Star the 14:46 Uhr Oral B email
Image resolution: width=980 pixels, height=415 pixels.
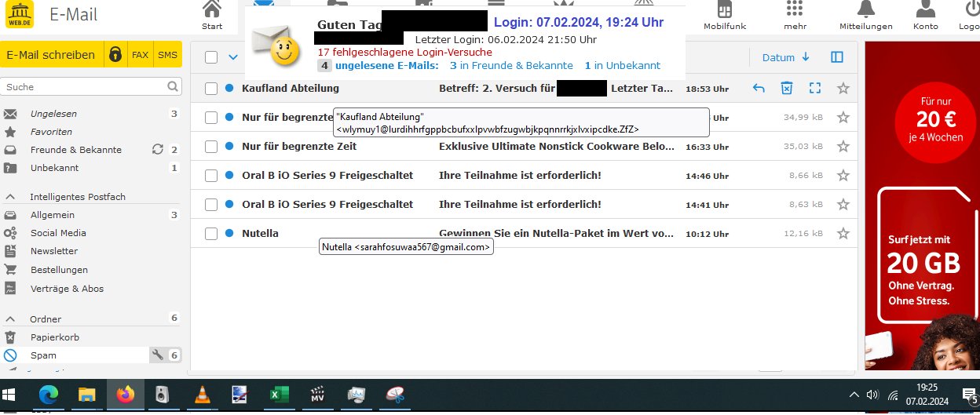pos(843,176)
